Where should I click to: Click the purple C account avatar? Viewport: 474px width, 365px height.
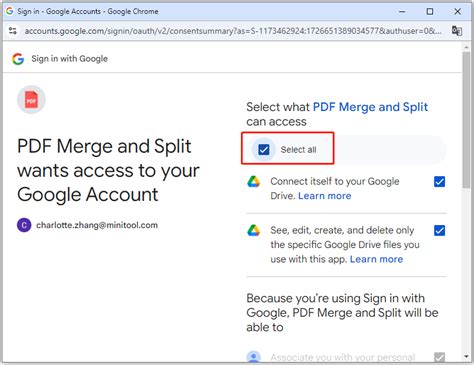point(24,225)
